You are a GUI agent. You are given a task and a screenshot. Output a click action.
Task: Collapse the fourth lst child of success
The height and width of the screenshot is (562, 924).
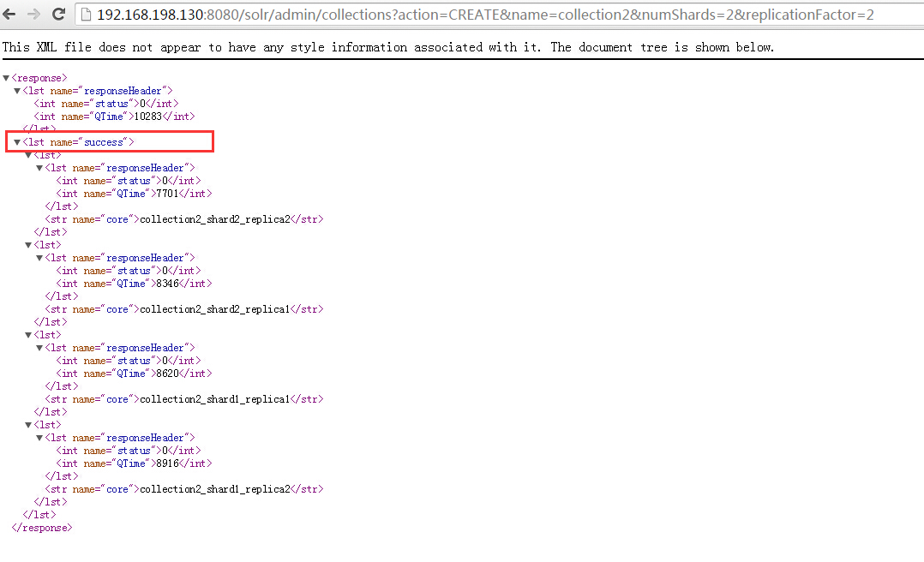point(27,424)
